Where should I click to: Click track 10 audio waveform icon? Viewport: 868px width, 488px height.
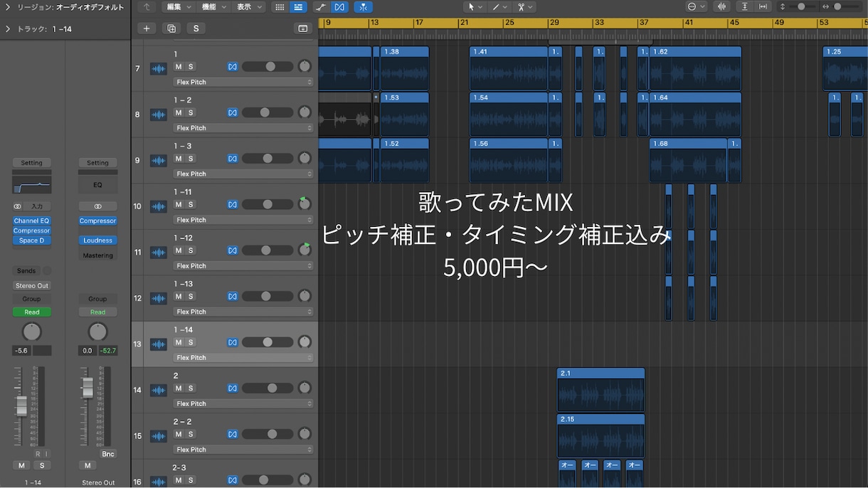158,207
